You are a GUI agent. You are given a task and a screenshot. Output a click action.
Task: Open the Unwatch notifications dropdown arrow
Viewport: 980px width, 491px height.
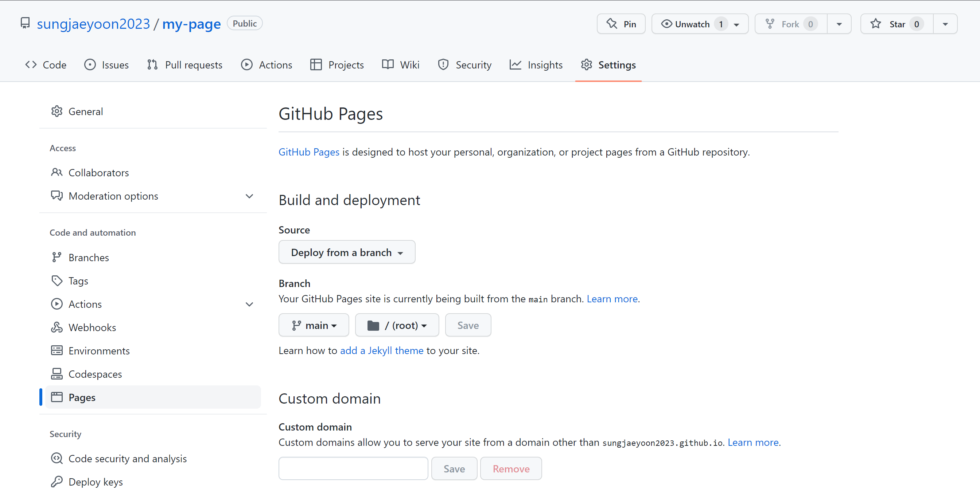pyautogui.click(x=736, y=24)
